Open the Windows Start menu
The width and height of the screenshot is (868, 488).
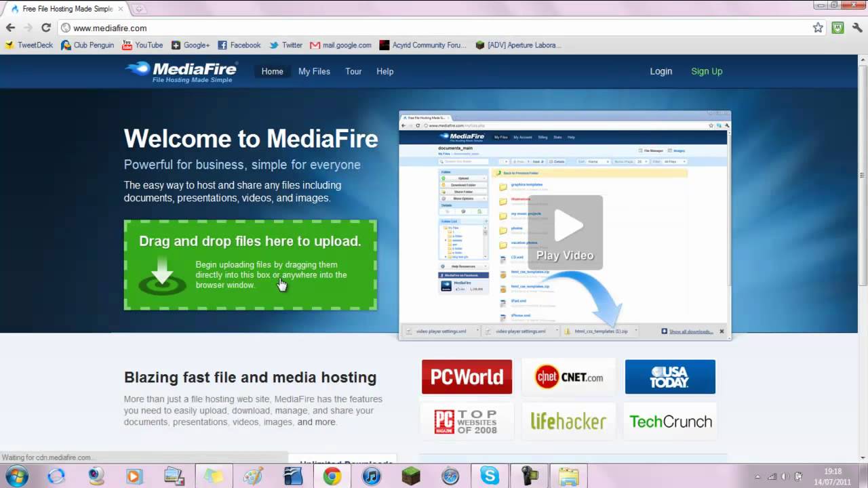[x=16, y=476]
